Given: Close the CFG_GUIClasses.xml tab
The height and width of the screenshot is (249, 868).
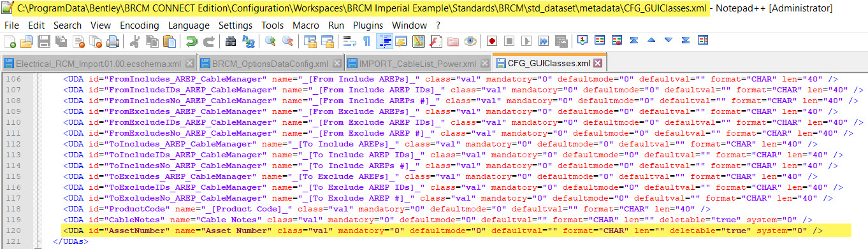Looking at the screenshot, I should [x=597, y=63].
